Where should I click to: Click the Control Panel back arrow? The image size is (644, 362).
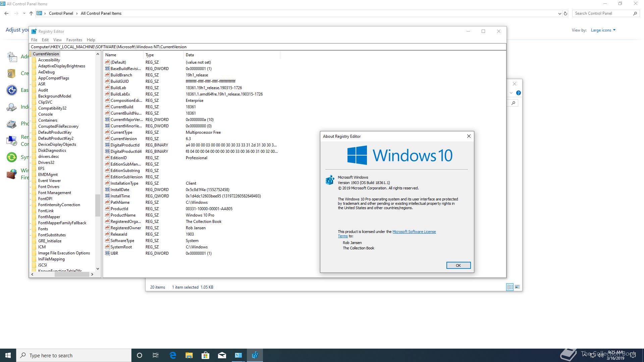tap(6, 13)
